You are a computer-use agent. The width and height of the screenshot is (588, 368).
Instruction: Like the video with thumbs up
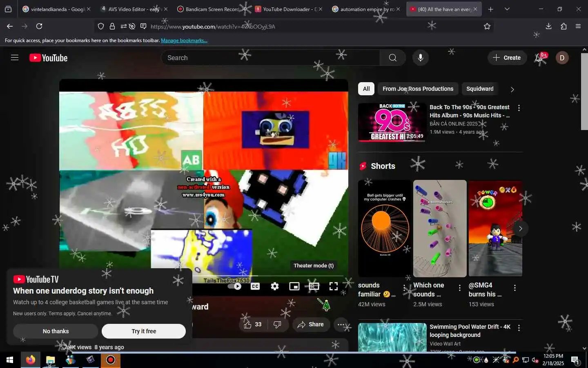point(253,324)
